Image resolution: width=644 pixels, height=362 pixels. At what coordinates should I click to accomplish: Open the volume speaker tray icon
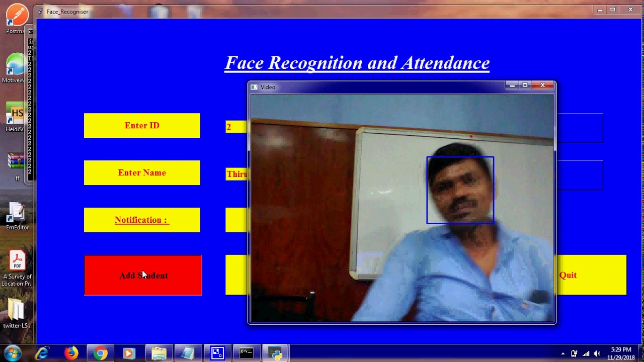(597, 353)
